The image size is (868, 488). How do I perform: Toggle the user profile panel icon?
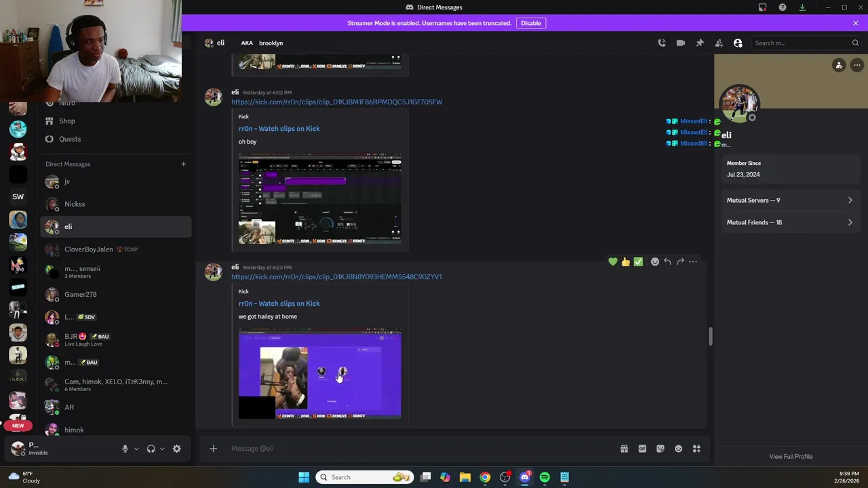pos(738,43)
